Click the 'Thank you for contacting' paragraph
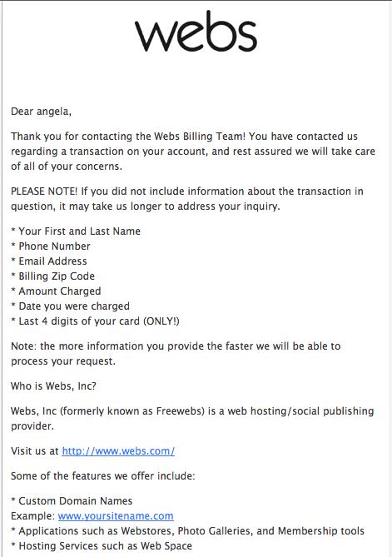 pyautogui.click(x=193, y=152)
